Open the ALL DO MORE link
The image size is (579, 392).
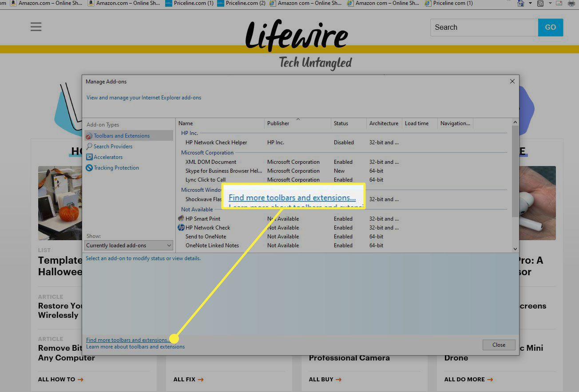pos(469,380)
